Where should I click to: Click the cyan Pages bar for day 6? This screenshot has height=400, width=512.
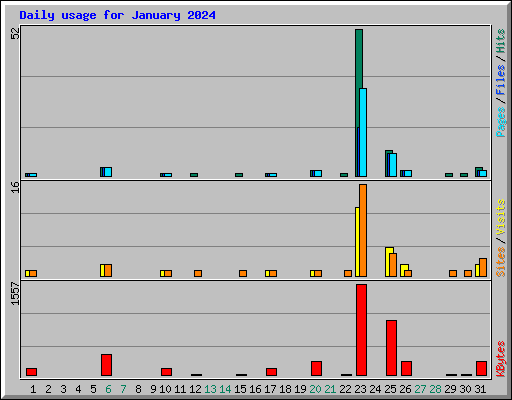pos(108,172)
